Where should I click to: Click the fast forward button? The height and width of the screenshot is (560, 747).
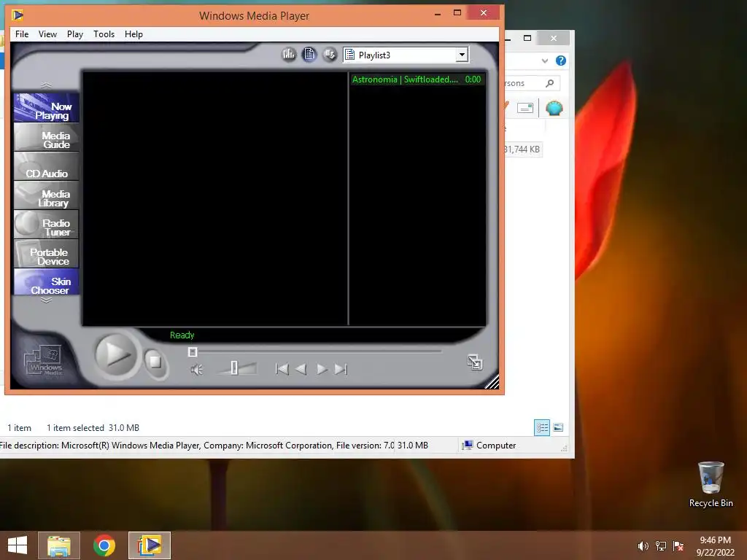point(322,369)
